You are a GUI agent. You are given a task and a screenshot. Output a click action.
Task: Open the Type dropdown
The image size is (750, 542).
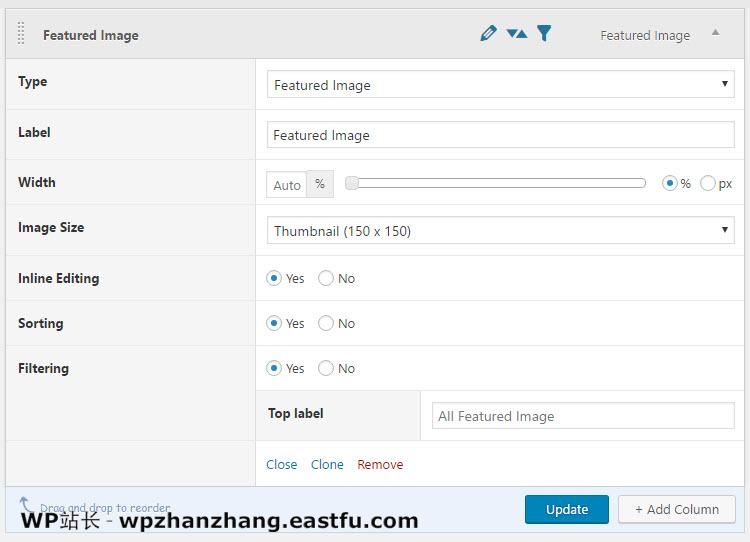click(500, 85)
